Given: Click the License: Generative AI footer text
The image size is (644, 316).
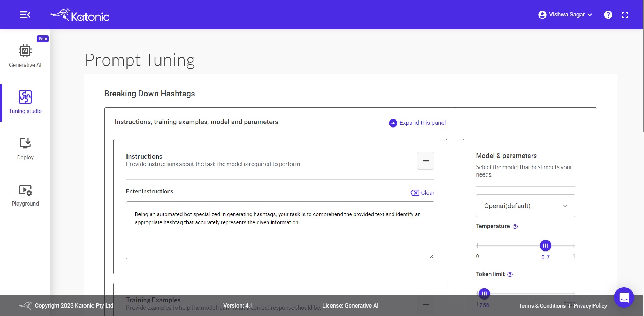Looking at the screenshot, I should pos(350,305).
